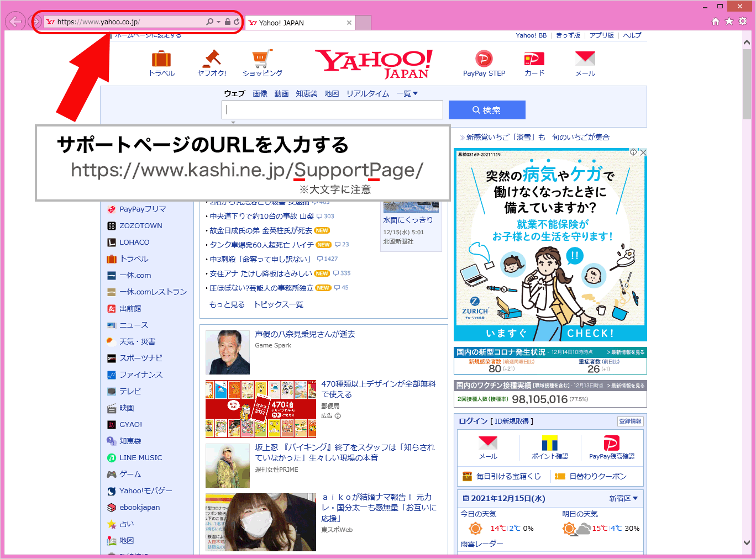Open 出前館 in sidebar
This screenshot has height=559, width=756.
pos(130,308)
